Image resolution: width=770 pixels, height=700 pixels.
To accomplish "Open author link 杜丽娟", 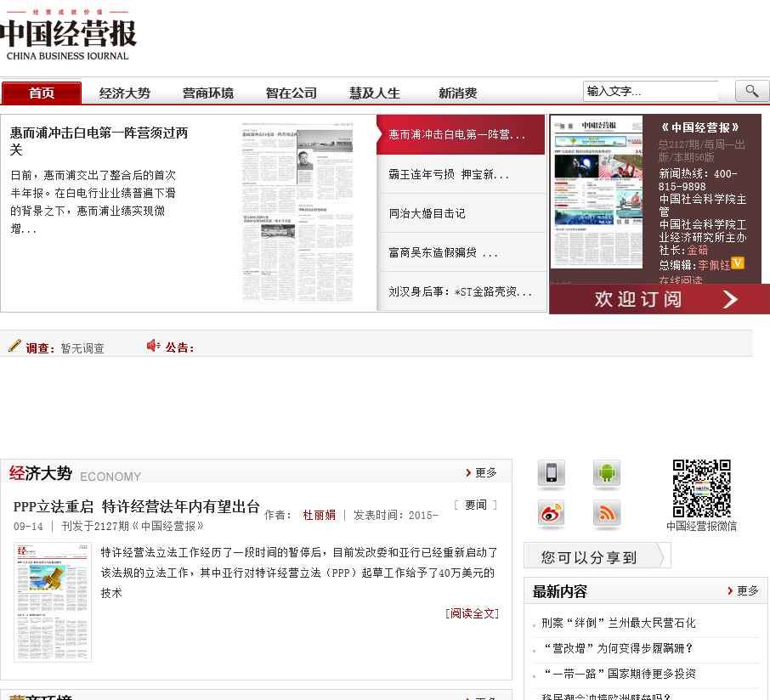I will (320, 515).
